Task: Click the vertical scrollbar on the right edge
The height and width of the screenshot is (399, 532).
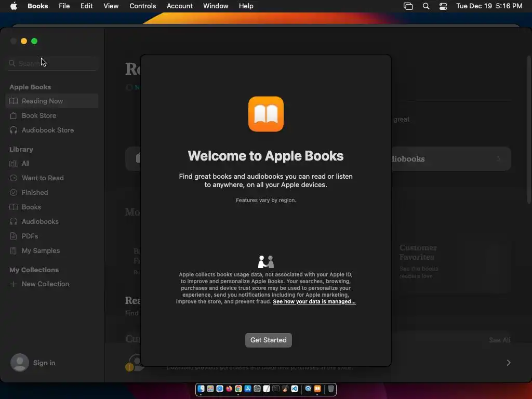Action: tap(529, 129)
